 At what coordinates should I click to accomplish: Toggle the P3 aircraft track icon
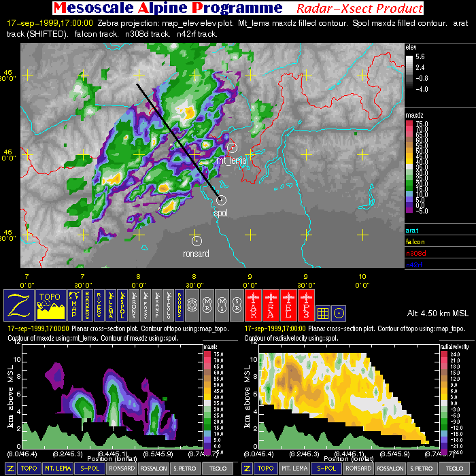pyautogui.click(x=306, y=305)
